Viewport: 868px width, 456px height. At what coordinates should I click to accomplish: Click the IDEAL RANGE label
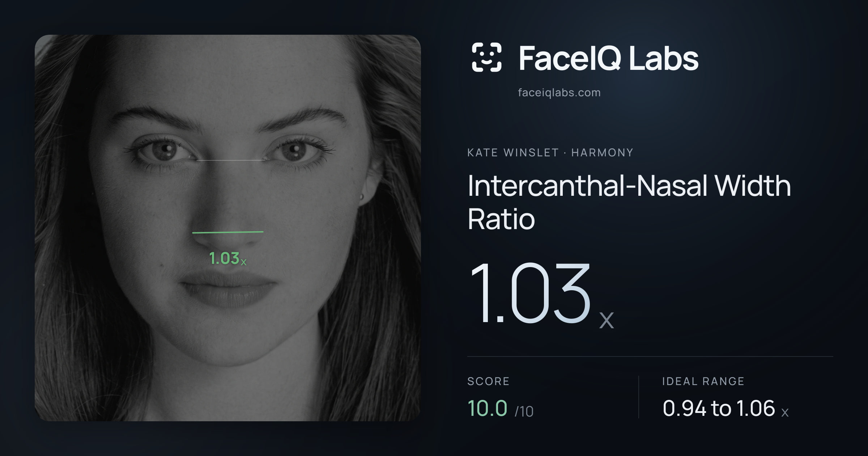703,381
